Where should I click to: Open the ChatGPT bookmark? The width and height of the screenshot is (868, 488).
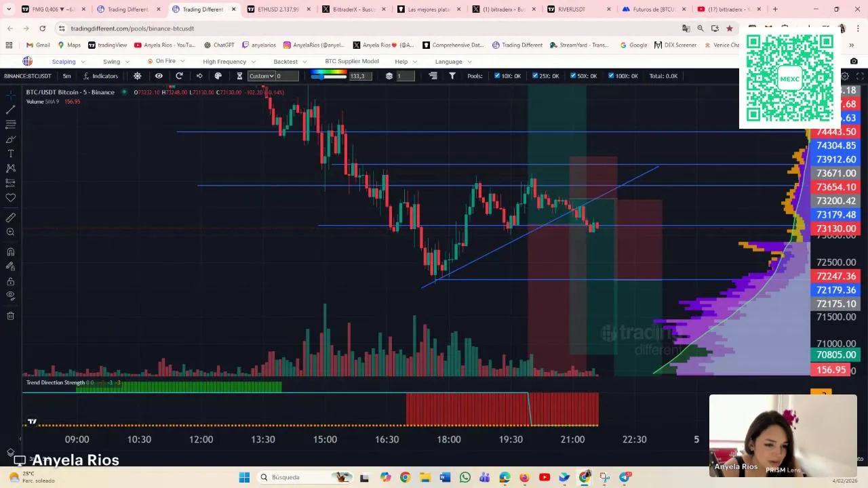point(219,45)
